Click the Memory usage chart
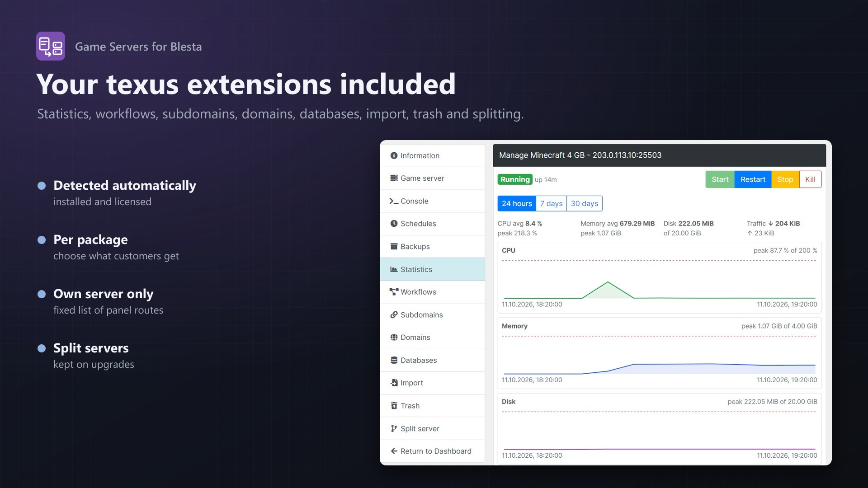The height and width of the screenshot is (488, 868). coord(660,353)
